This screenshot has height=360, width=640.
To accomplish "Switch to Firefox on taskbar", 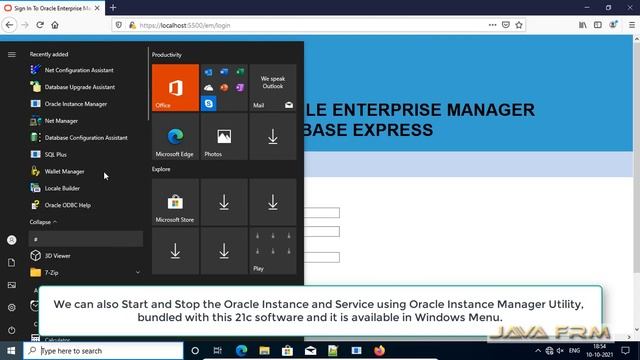I will click(x=380, y=351).
